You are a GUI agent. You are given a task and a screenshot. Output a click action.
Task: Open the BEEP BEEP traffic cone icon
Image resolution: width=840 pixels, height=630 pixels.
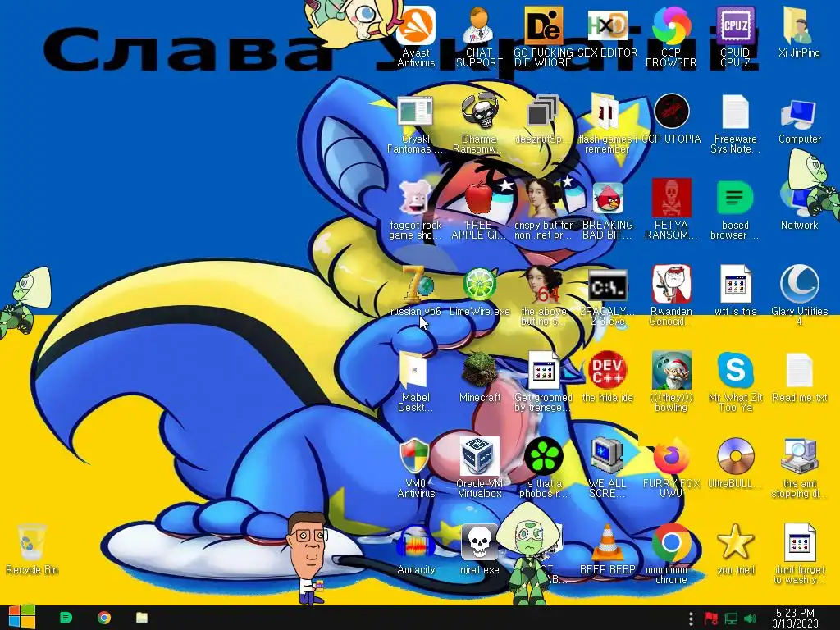click(x=608, y=550)
